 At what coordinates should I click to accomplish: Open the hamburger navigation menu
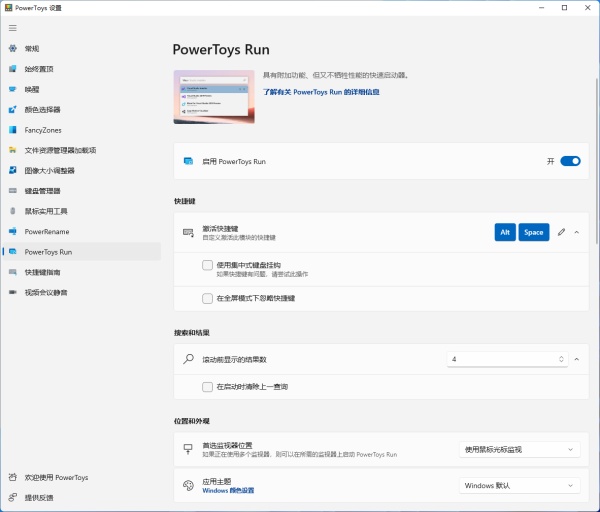[x=13, y=28]
